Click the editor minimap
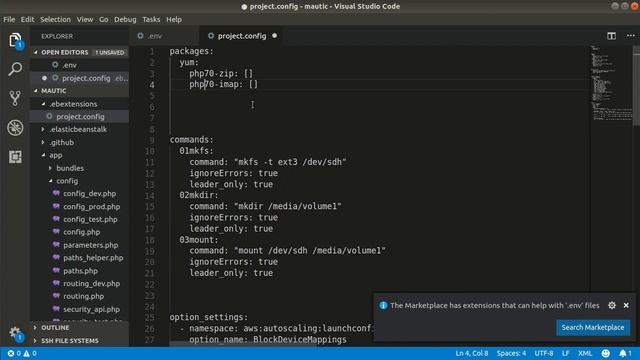The image size is (640, 360). pyautogui.click(x=611, y=84)
